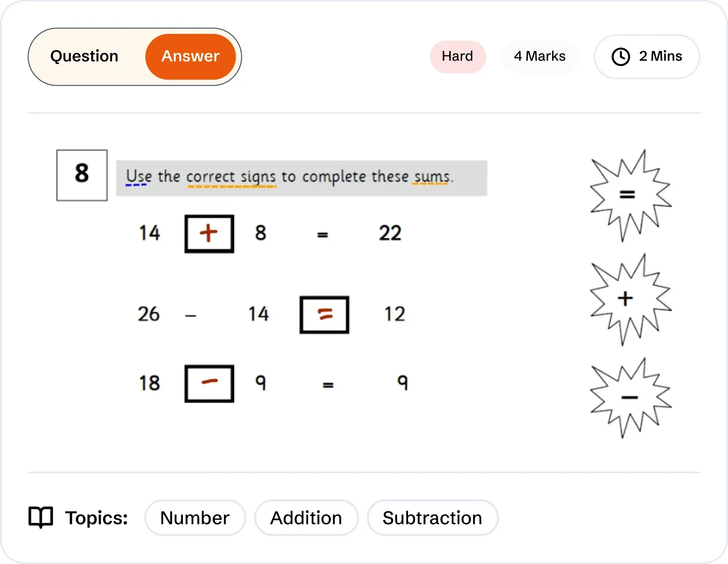The height and width of the screenshot is (564, 728).
Task: Open the Addition topic tag
Action: 306,518
